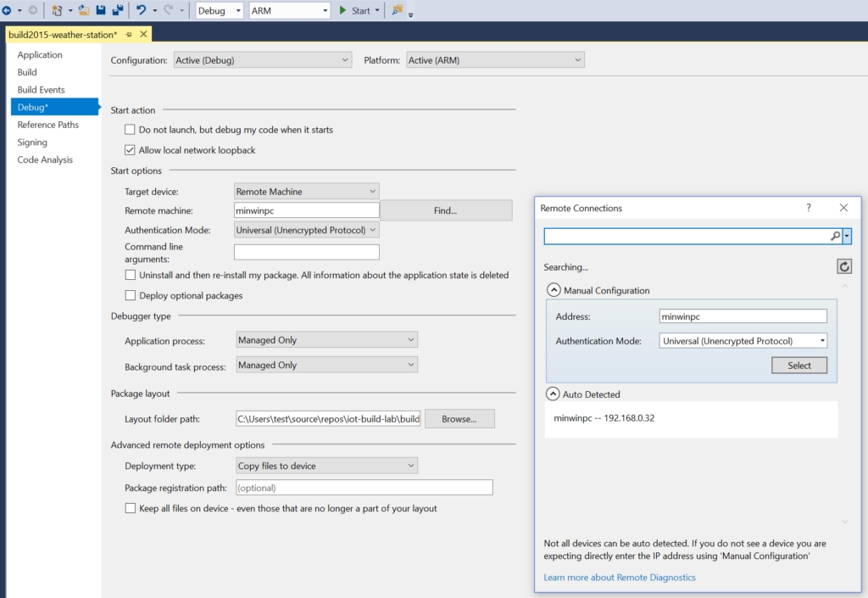Pin the build2015-weather-station tab
Screen dimensions: 868x598
[x=129, y=35]
